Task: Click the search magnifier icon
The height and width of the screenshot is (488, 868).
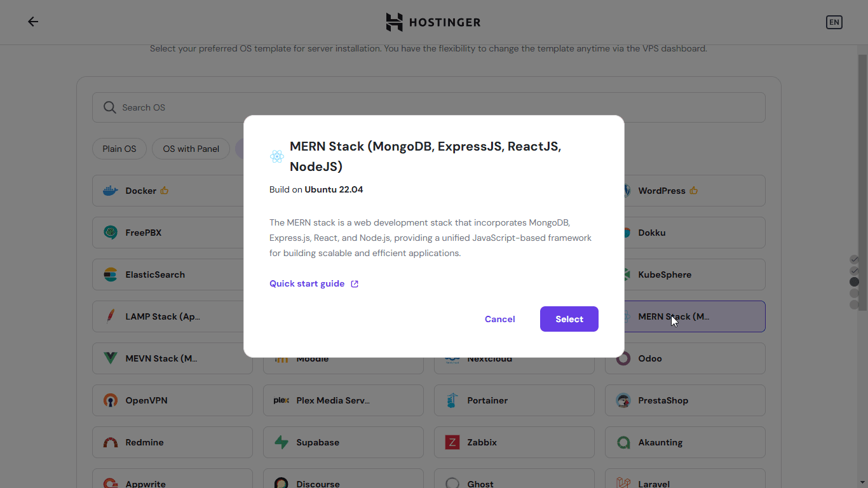Action: [110, 107]
